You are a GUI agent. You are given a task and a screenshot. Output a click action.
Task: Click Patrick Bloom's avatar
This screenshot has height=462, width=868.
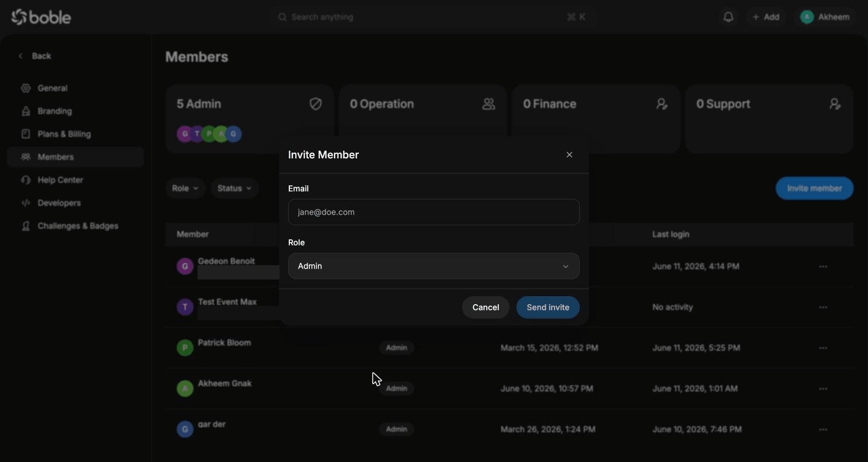(x=185, y=348)
